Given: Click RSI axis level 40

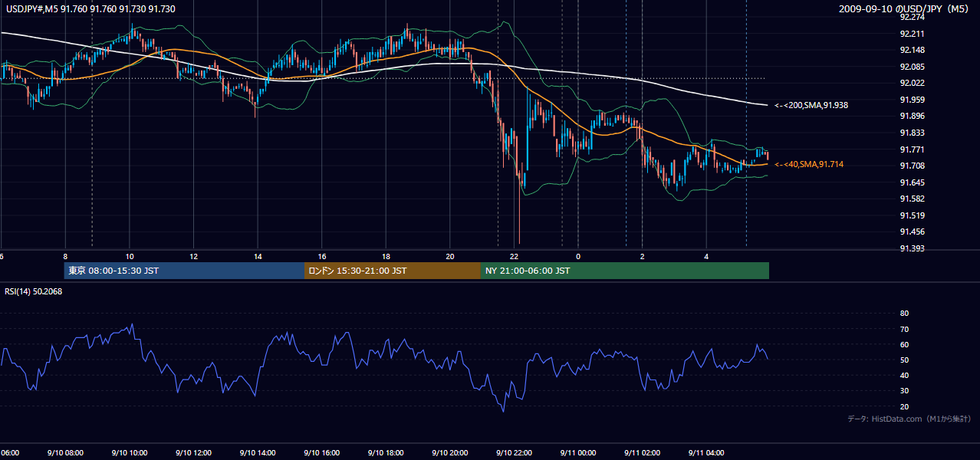Looking at the screenshot, I should 905,375.
